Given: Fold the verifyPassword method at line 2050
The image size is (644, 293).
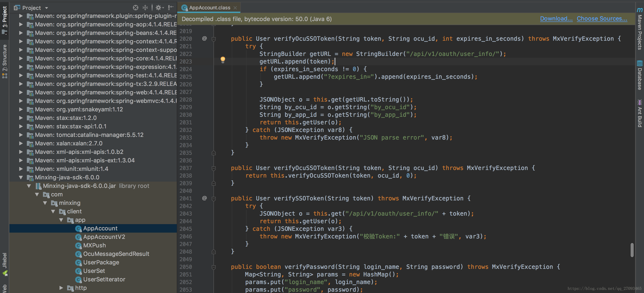Looking at the screenshot, I should (x=214, y=267).
